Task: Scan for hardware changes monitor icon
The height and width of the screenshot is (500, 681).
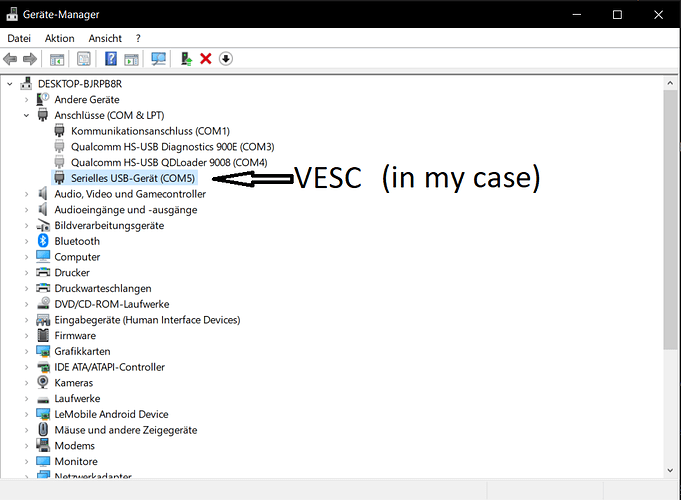Action: point(158,59)
